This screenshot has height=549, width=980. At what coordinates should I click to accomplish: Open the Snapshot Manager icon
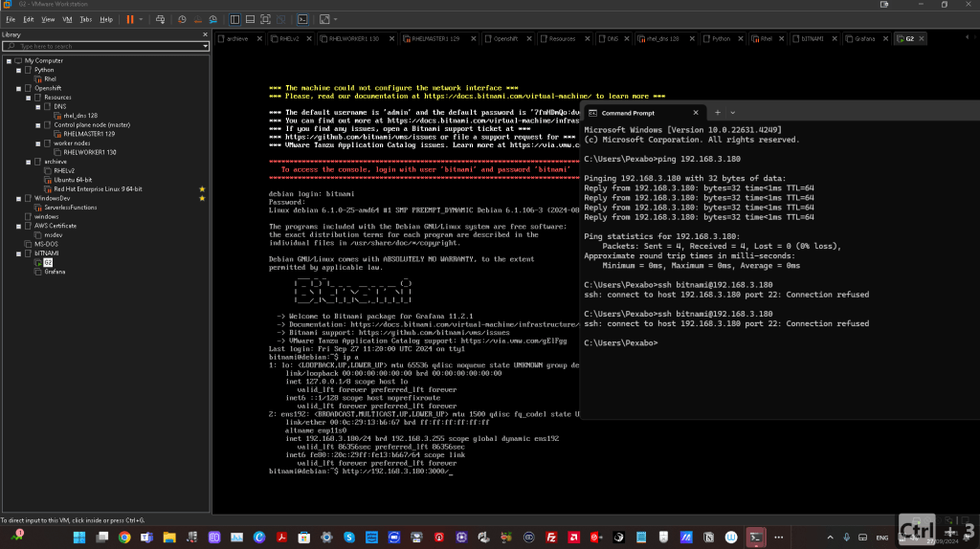tap(213, 19)
